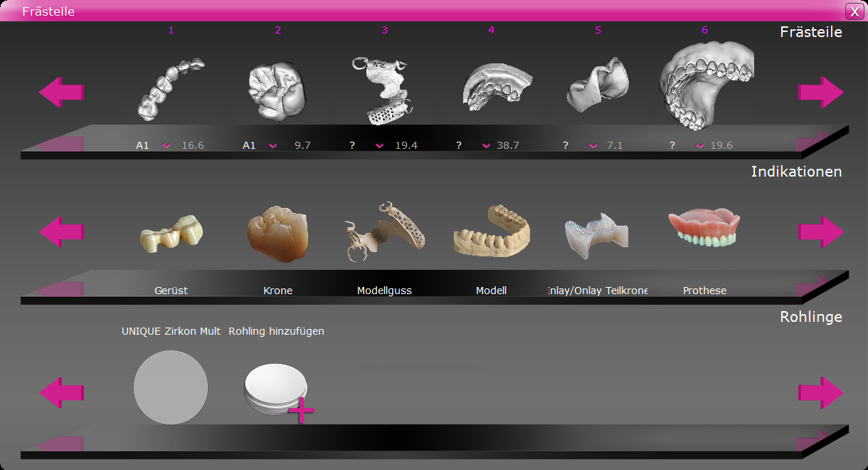The image size is (868, 470).
Task: Open shade dropdown for milling part 1
Action: click(x=166, y=146)
